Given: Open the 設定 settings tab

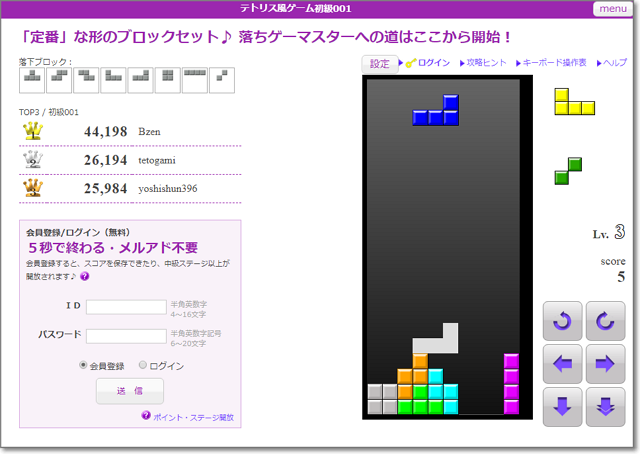Looking at the screenshot, I should coord(380,63).
